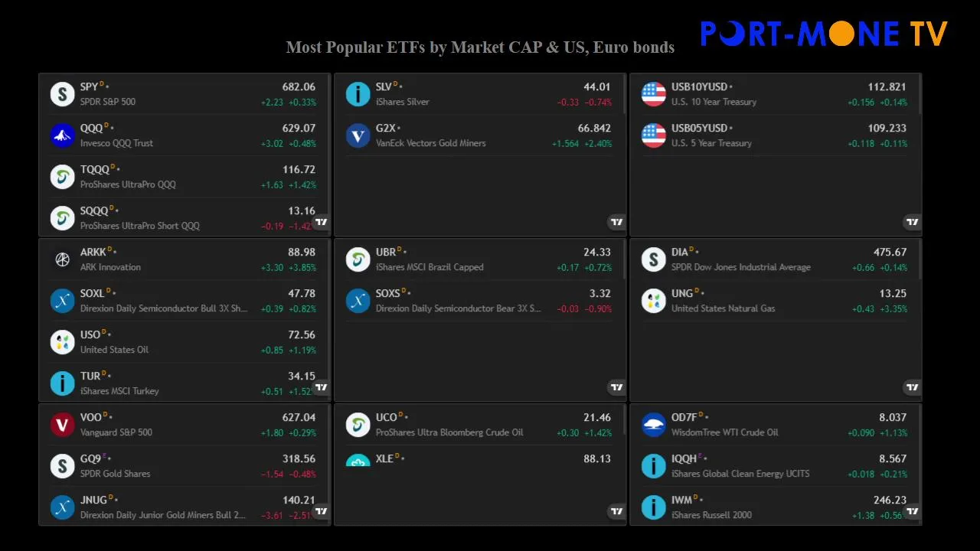Click the SPY SPDR S&P 500 logo
980x551 pixels.
pyautogui.click(x=62, y=94)
